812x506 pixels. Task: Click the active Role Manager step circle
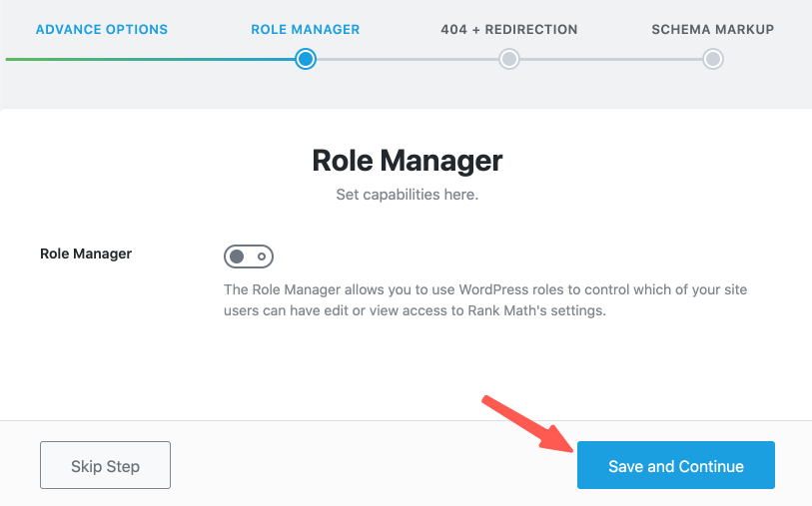tap(306, 60)
